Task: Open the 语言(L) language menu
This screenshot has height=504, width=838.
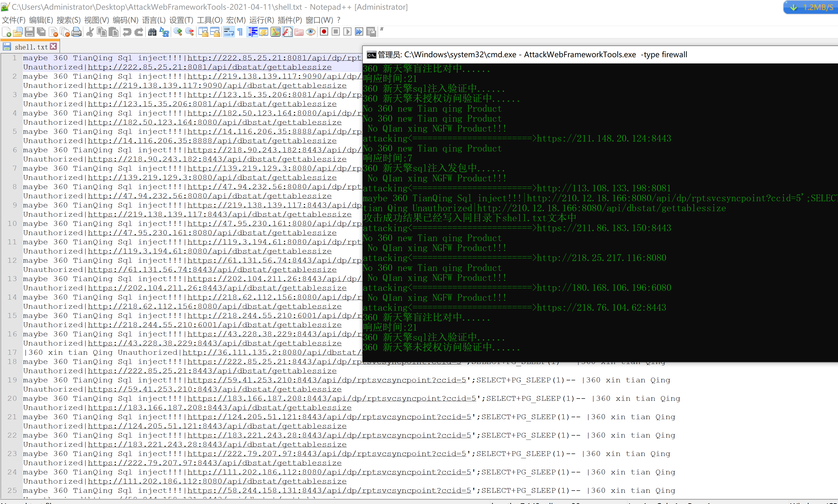Action: (x=154, y=20)
